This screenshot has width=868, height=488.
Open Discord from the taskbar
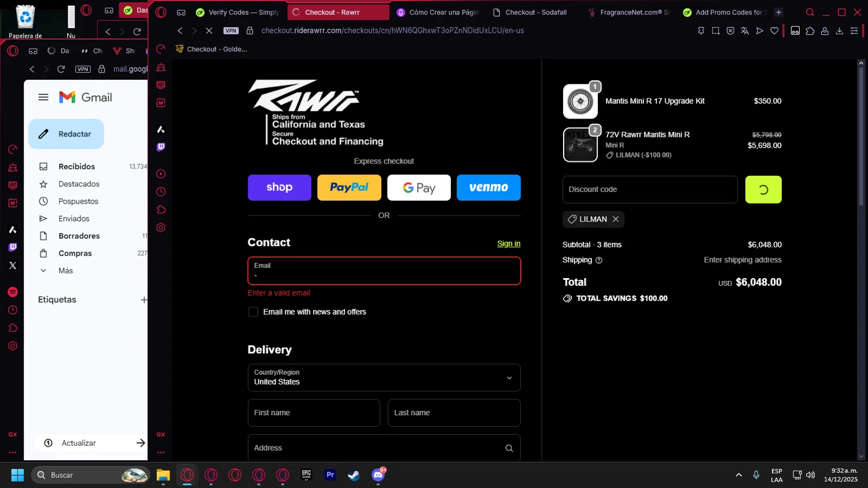[x=378, y=475]
